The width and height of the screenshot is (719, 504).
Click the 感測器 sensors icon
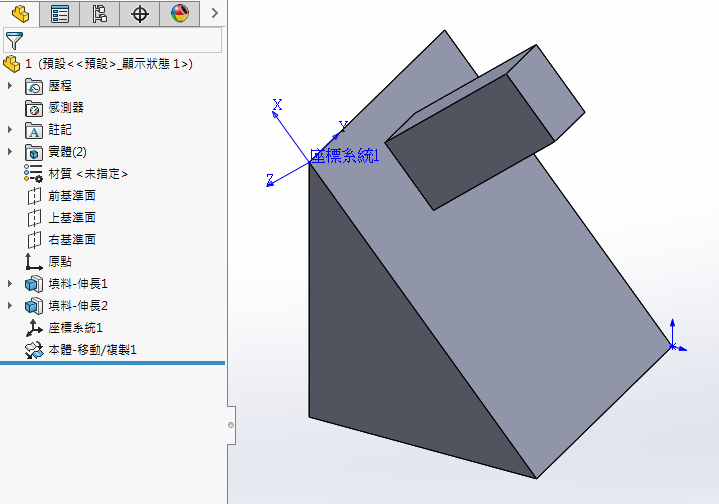point(33,108)
